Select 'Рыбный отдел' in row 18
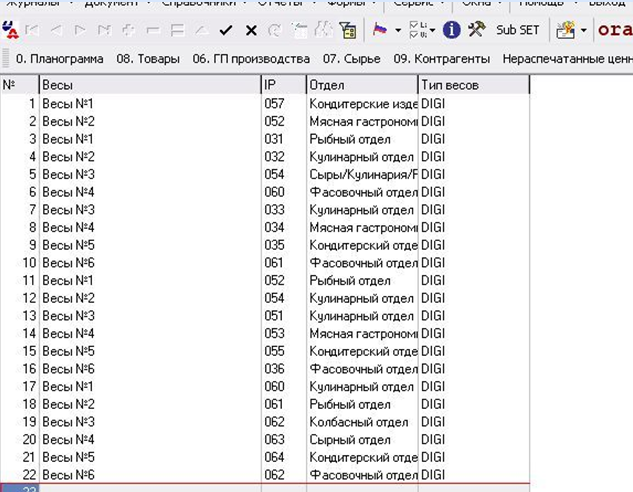Screen dimensions: 633x492 [362, 404]
